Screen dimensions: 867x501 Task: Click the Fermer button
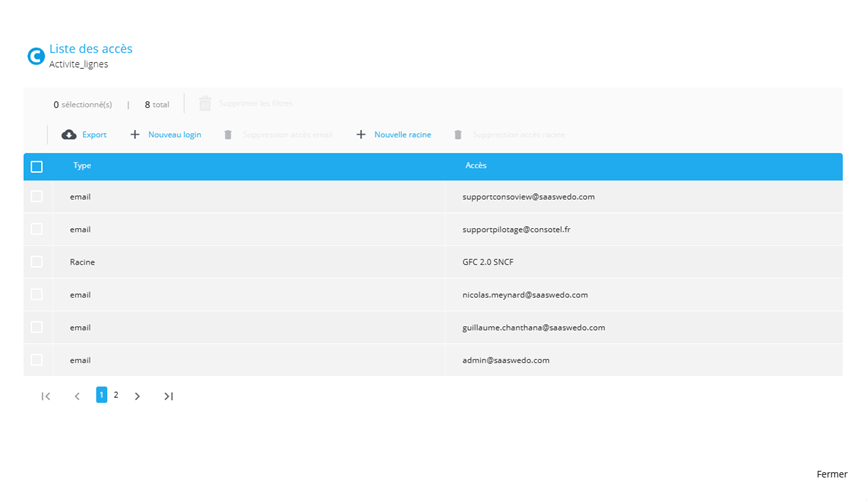click(831, 474)
